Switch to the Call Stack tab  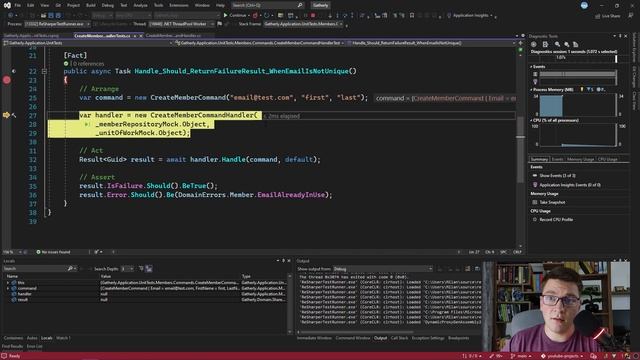399,338
